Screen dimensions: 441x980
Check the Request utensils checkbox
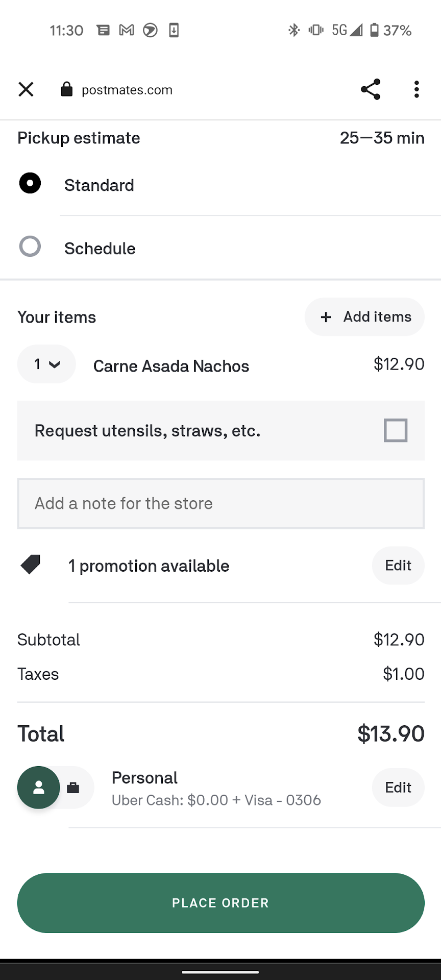[x=396, y=430]
